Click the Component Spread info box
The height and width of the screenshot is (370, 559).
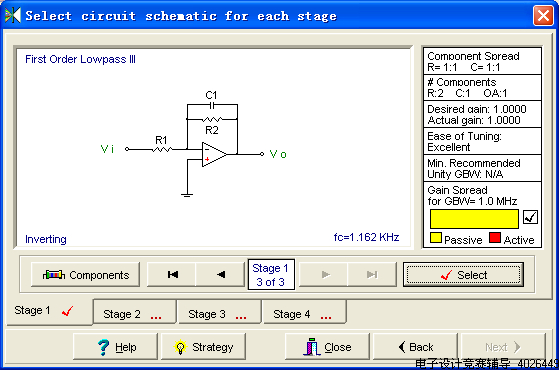point(482,61)
